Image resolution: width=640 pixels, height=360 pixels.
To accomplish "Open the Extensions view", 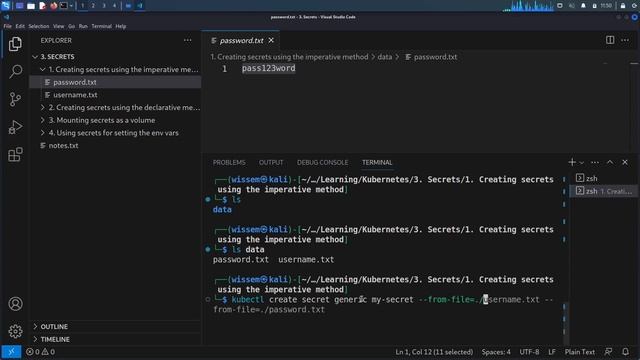I will tap(15, 155).
